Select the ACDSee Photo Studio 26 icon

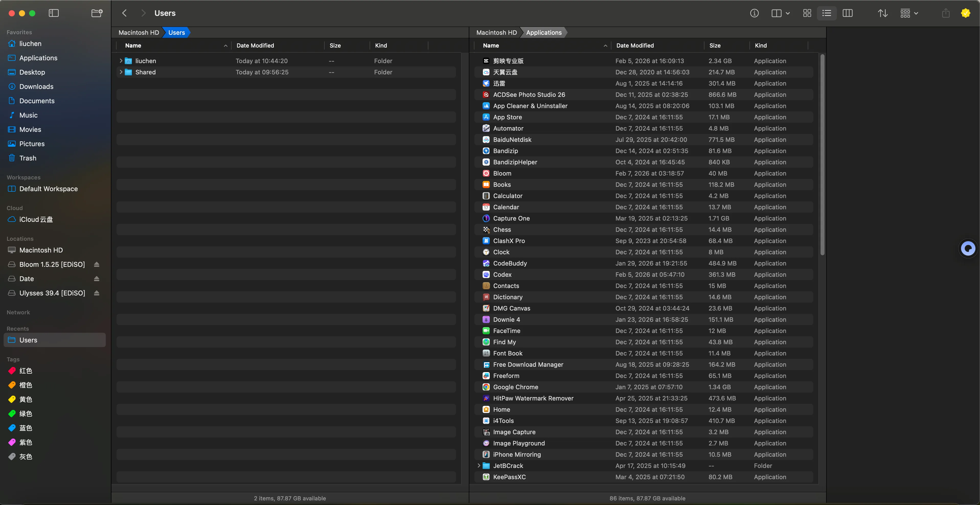click(486, 95)
